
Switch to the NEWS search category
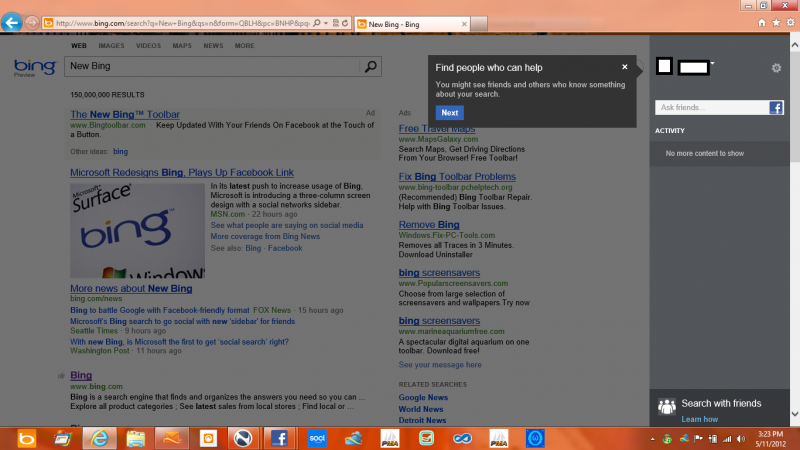pyautogui.click(x=213, y=45)
